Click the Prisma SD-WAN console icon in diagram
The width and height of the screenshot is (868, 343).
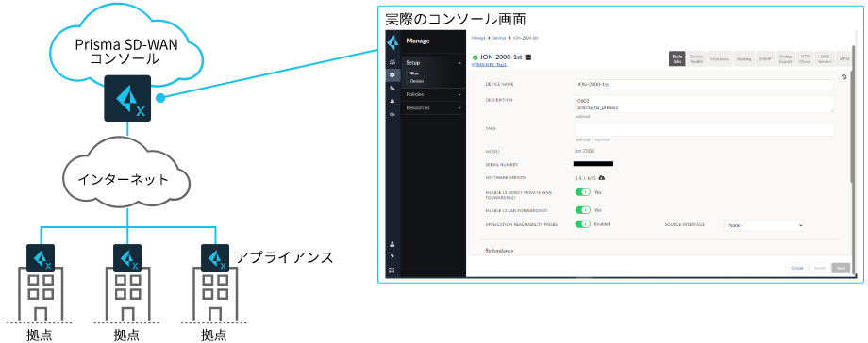[127, 99]
